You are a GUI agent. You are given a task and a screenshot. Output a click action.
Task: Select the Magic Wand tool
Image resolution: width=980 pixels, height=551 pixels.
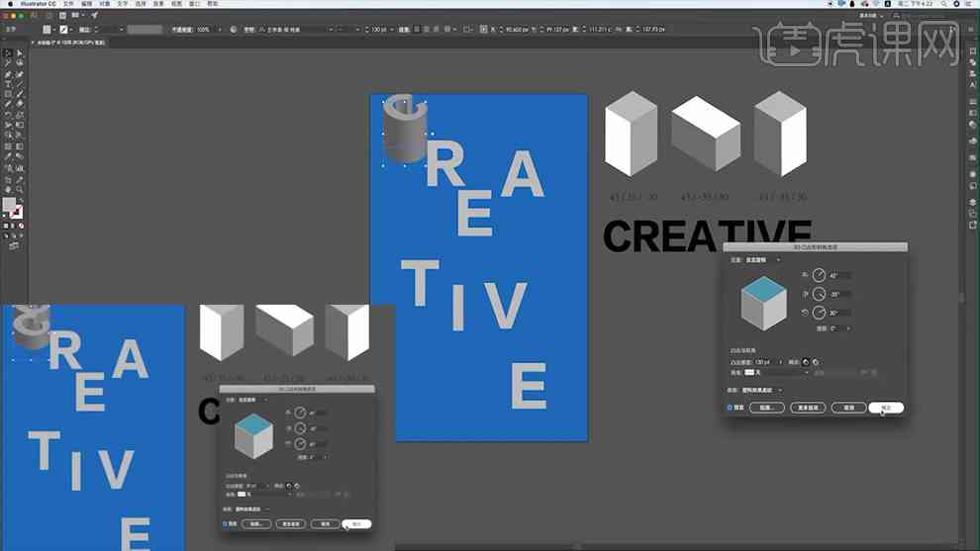pos(8,63)
